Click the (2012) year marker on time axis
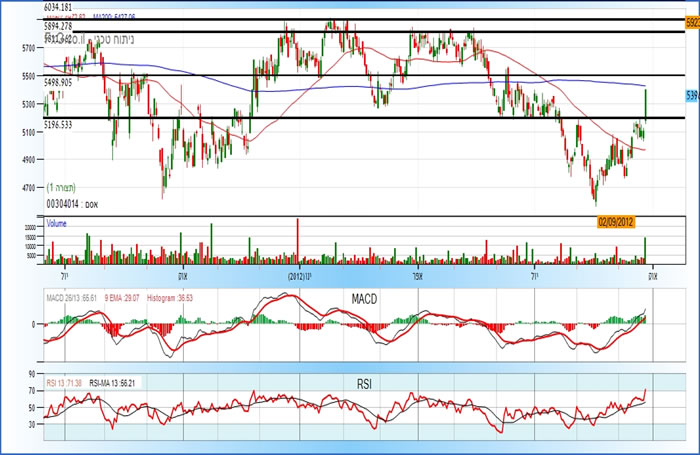This screenshot has height=455, width=700. [x=297, y=273]
